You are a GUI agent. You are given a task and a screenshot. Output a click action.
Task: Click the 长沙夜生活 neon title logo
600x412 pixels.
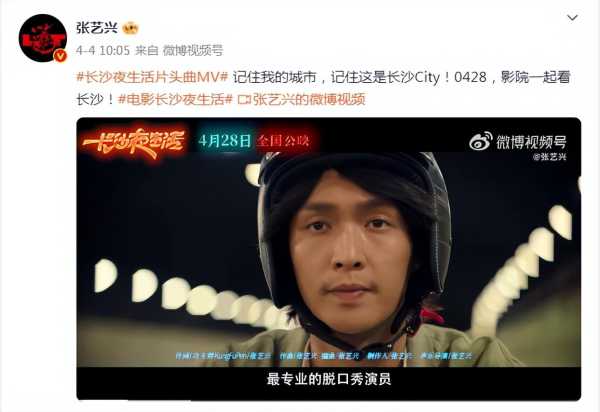click(134, 143)
